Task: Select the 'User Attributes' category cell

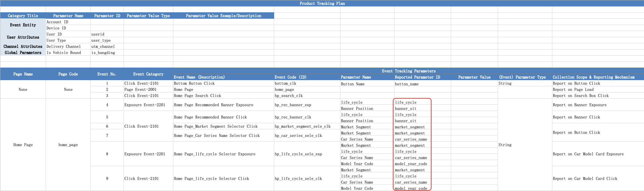Action: coord(23,37)
